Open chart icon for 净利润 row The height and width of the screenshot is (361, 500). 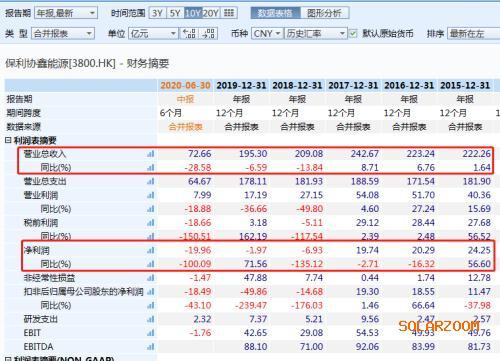tap(151, 250)
